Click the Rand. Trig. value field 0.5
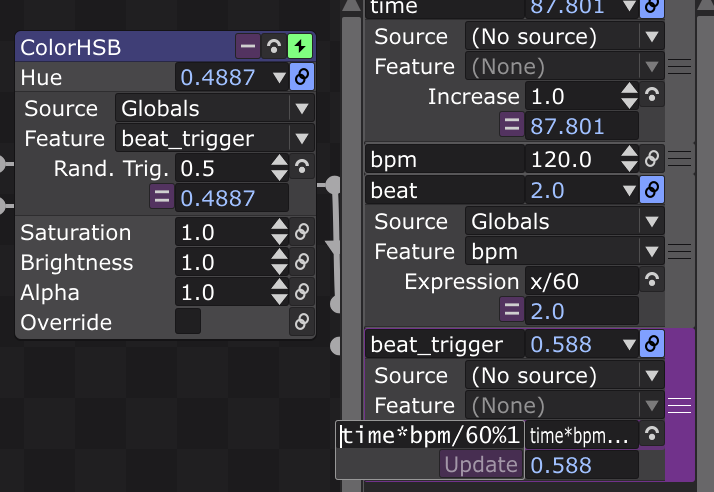Viewport: 714px width, 492px height. pos(223,169)
